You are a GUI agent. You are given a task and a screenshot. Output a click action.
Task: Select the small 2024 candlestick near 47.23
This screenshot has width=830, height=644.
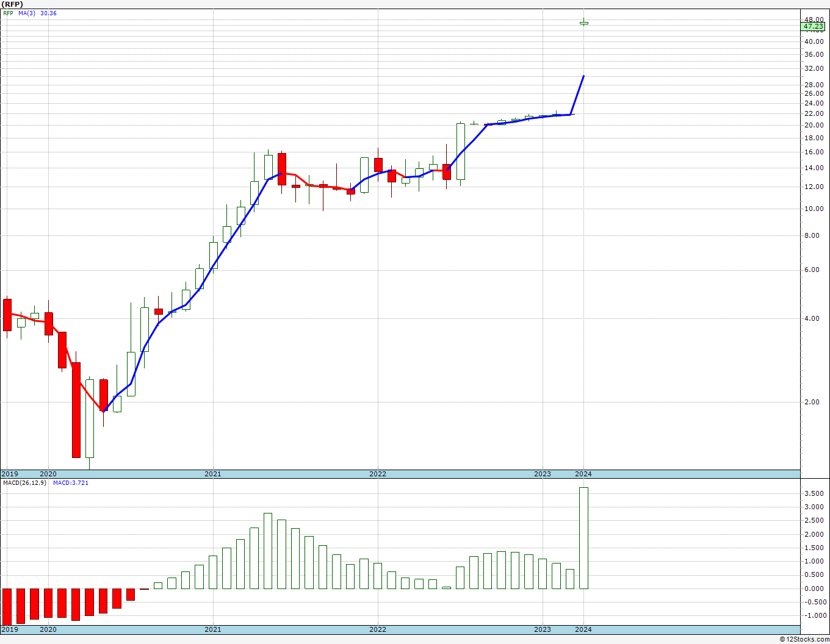[x=584, y=23]
